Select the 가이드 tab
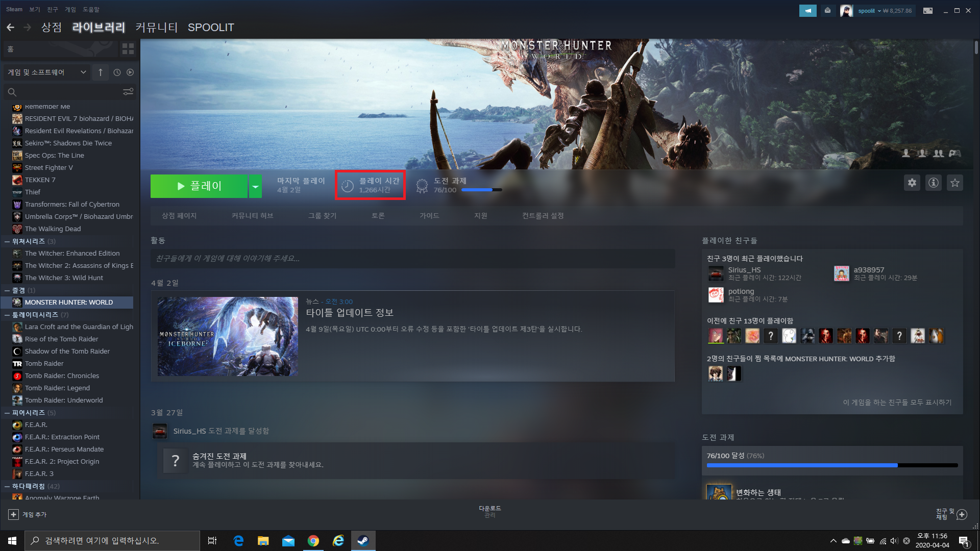This screenshot has width=980, height=551. [x=429, y=216]
